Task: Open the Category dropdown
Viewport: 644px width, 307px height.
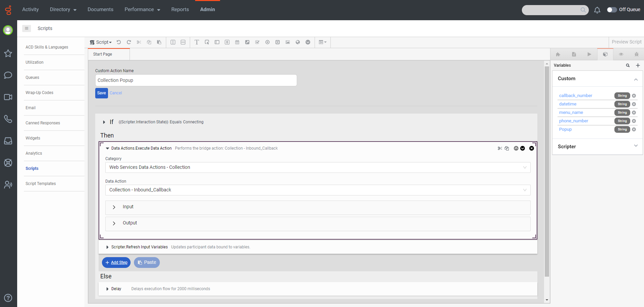Action: [318, 167]
